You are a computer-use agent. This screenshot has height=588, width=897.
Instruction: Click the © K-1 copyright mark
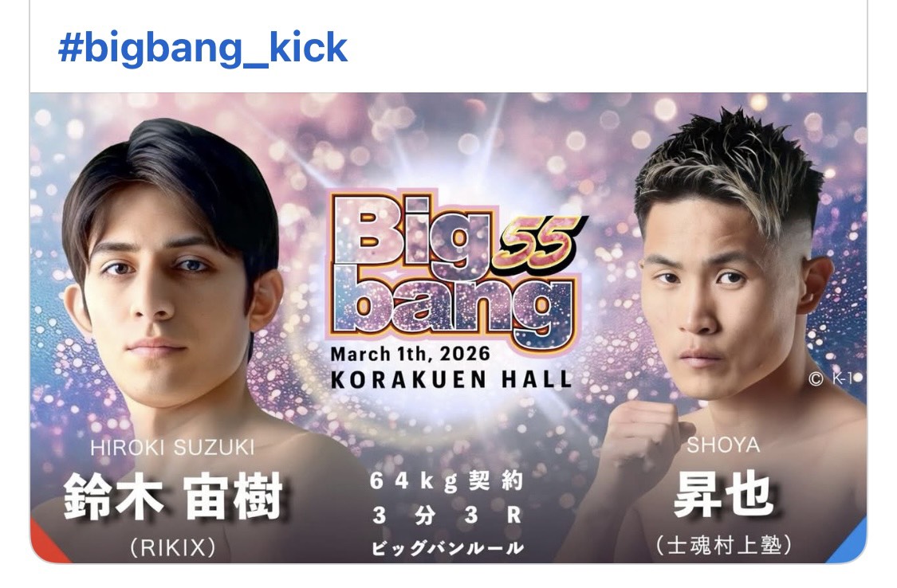tap(834, 379)
